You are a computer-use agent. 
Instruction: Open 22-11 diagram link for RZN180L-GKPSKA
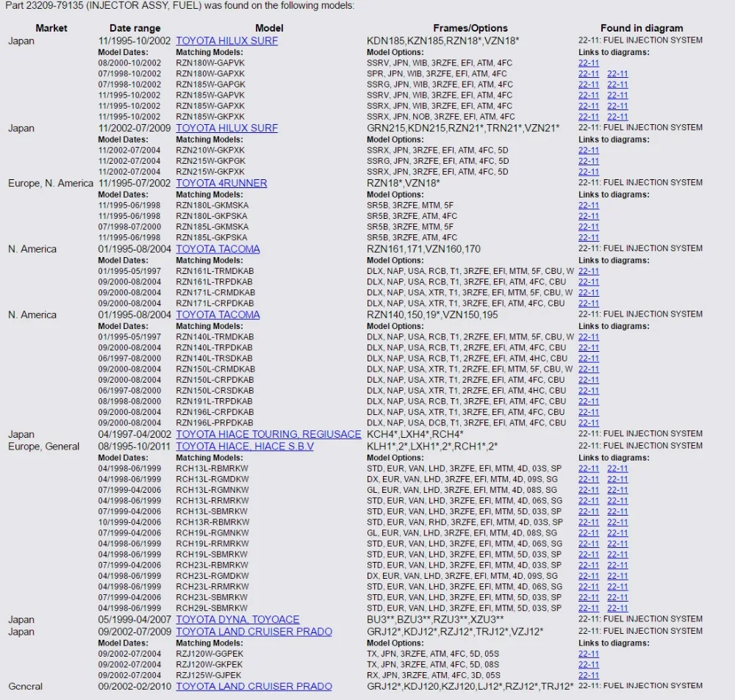tap(588, 216)
